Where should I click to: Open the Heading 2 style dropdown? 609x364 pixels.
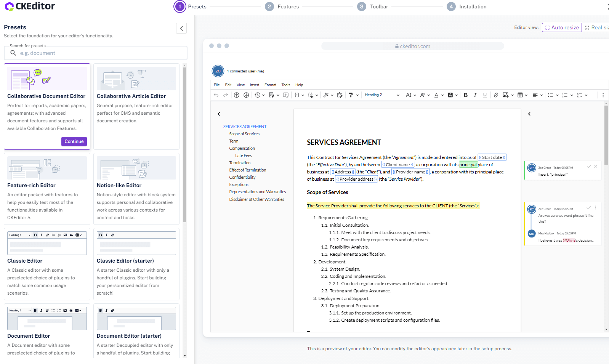pyautogui.click(x=382, y=95)
